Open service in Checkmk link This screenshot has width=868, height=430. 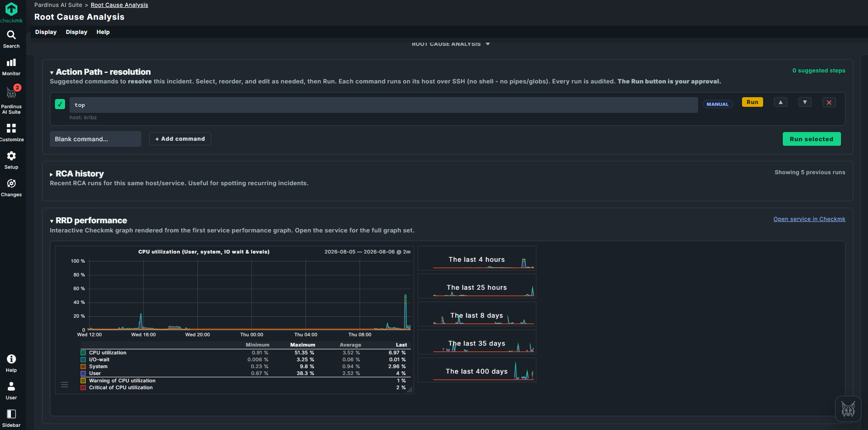coord(809,219)
